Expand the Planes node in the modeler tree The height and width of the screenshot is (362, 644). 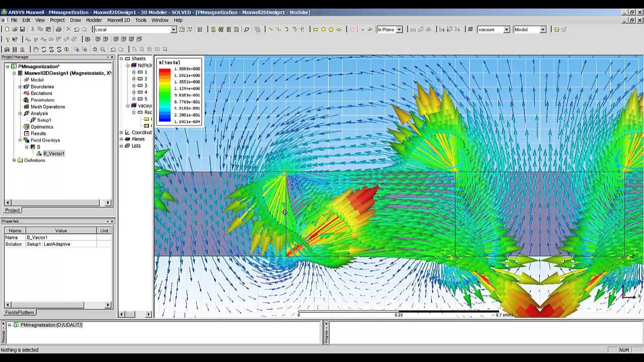coord(121,139)
